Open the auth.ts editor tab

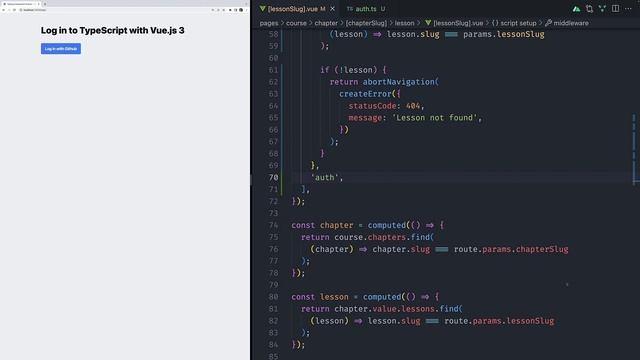click(366, 9)
